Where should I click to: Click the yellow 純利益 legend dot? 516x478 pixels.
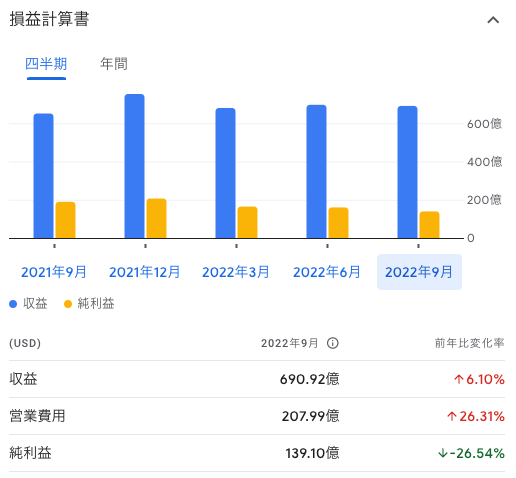coord(68,304)
